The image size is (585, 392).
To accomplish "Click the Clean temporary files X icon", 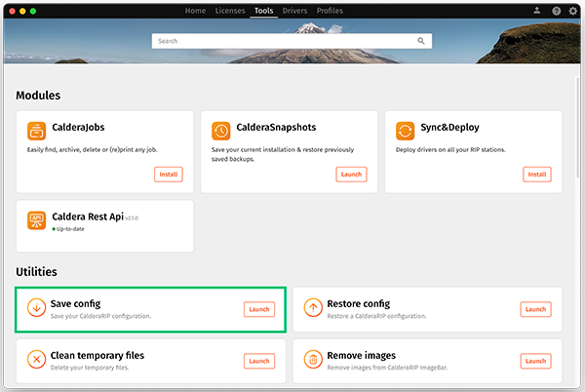I will tap(36, 359).
